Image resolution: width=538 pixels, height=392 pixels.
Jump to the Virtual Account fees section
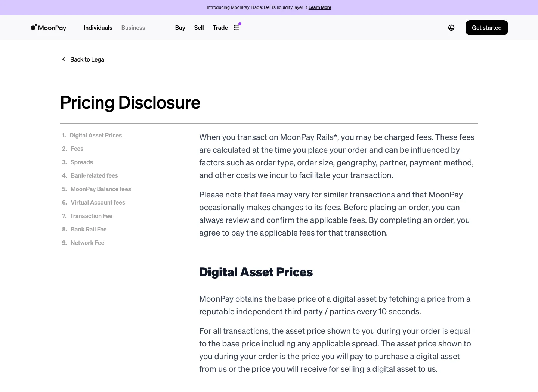pyautogui.click(x=98, y=202)
